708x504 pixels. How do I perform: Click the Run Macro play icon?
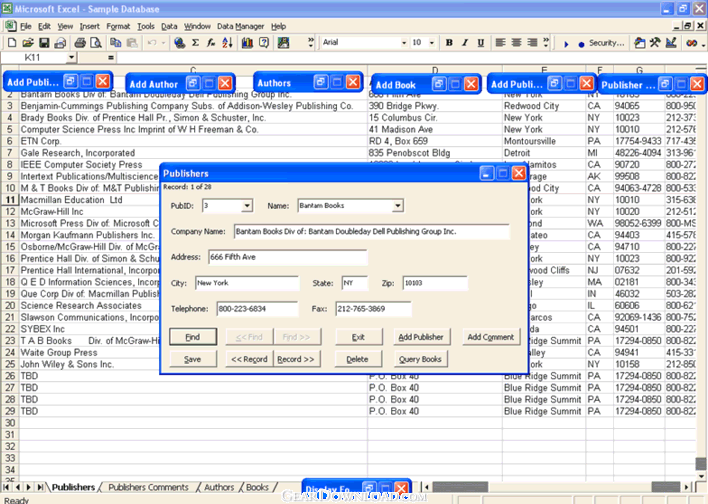[566, 44]
